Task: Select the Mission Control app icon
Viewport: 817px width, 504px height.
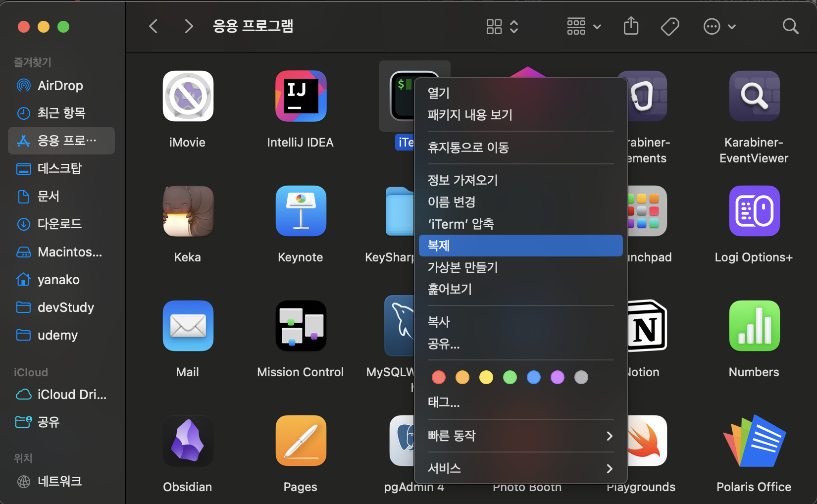Action: (x=301, y=326)
